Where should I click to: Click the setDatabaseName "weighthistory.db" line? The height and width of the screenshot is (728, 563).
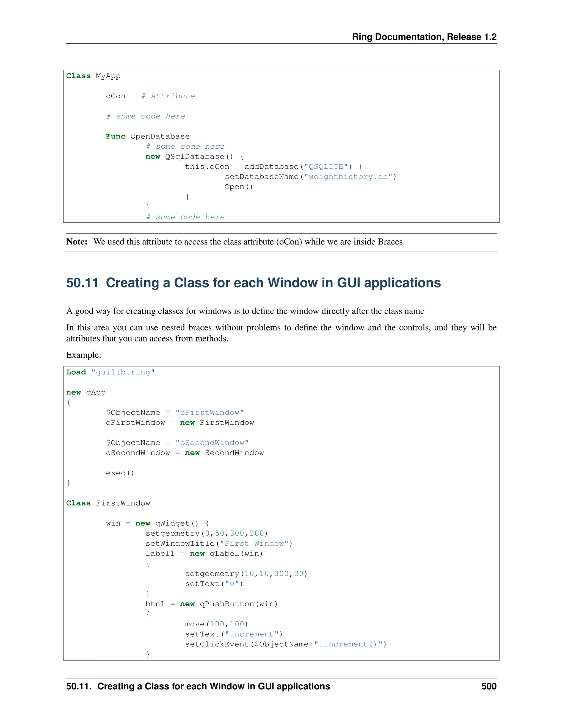point(310,177)
